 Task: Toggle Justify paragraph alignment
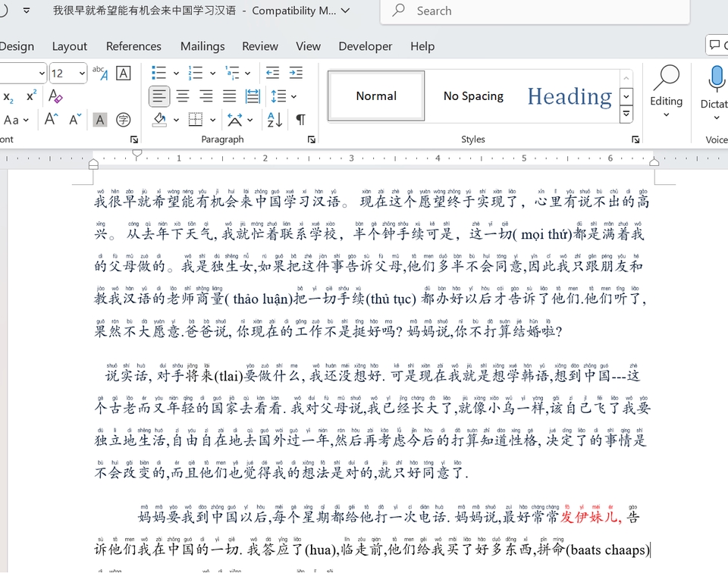point(229,96)
